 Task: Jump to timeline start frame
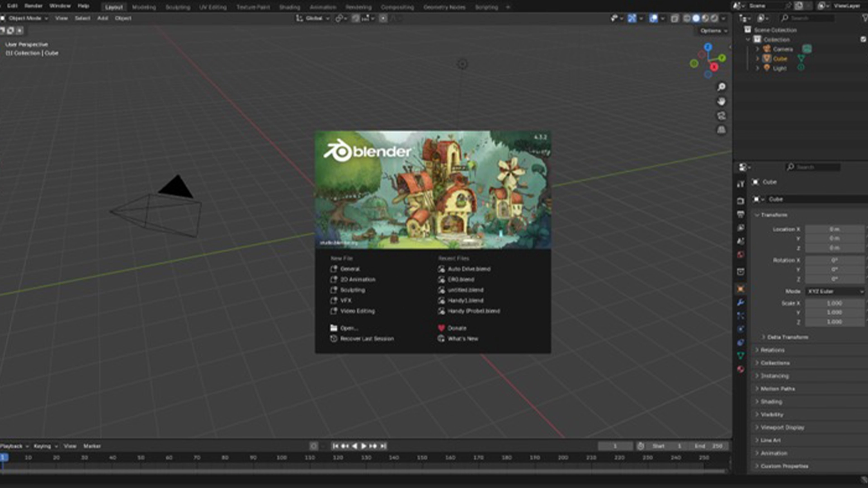click(335, 446)
